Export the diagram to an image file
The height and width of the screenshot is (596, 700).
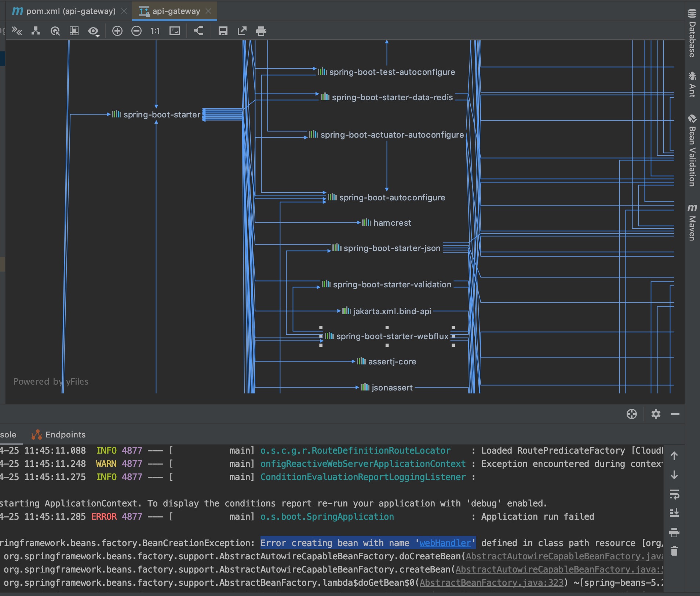(x=242, y=31)
